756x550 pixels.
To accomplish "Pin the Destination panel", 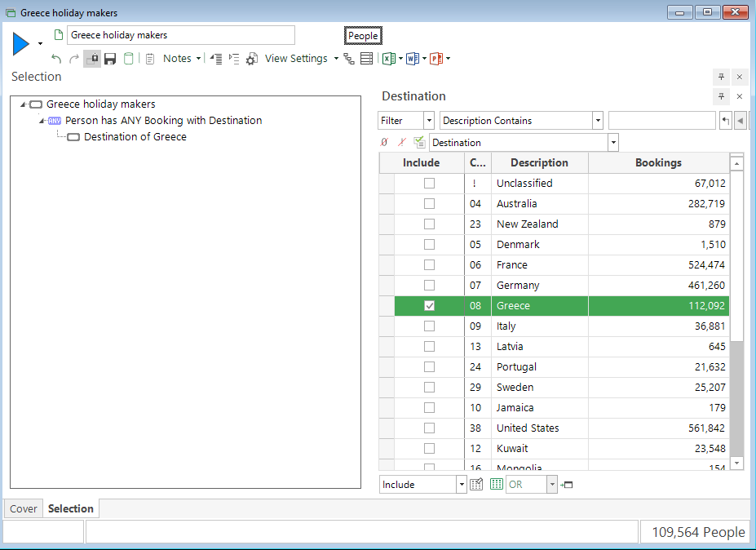I will (x=721, y=96).
